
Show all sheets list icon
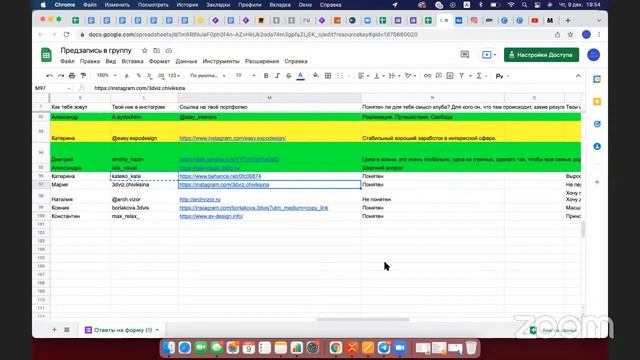67,330
